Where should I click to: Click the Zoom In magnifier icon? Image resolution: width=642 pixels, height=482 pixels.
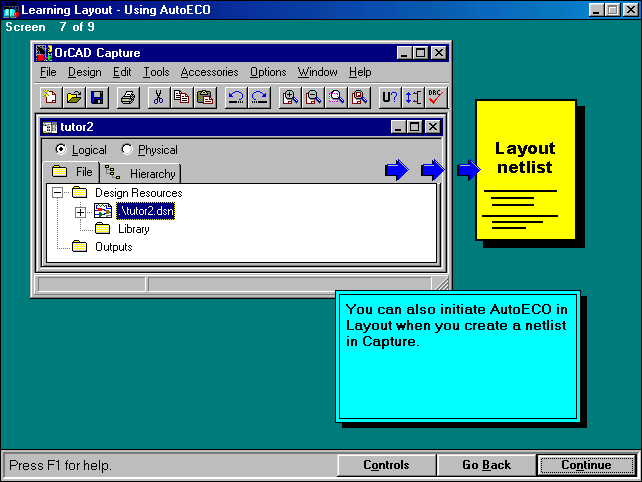[x=290, y=97]
